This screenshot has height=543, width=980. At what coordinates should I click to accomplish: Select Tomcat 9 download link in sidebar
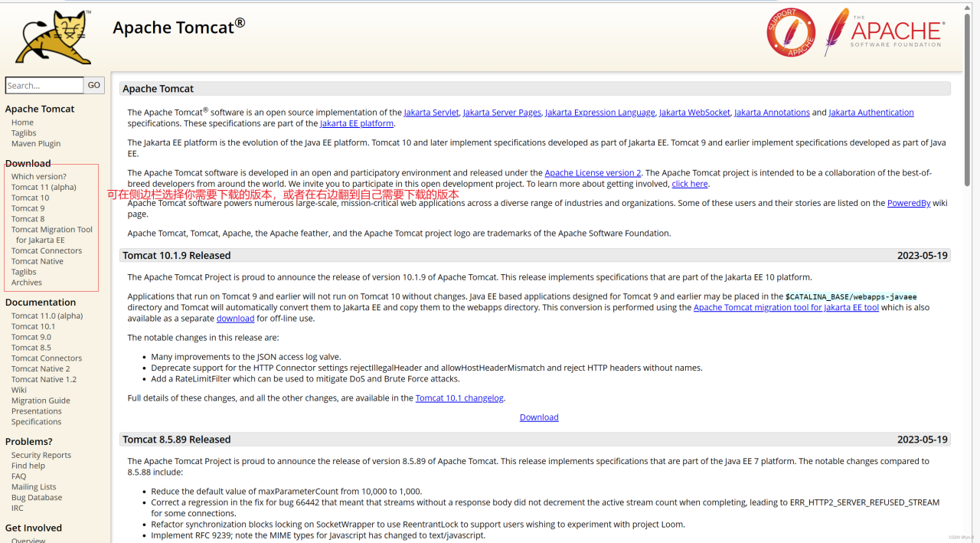pyautogui.click(x=28, y=208)
